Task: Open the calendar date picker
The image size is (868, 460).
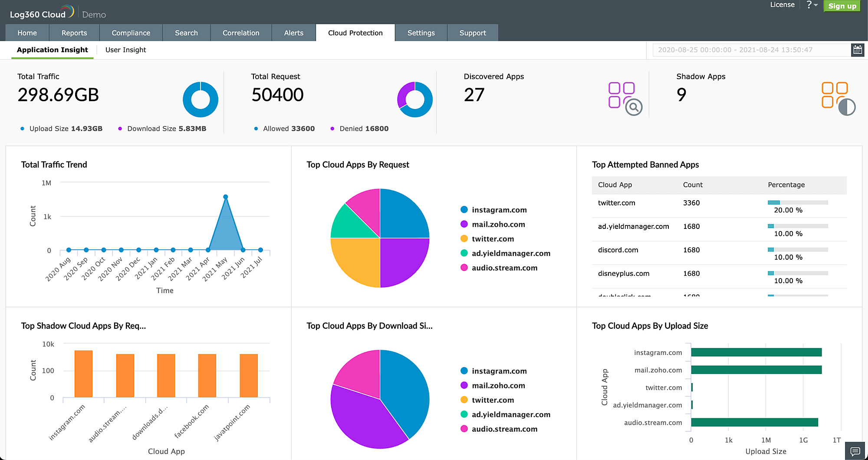Action: pyautogui.click(x=857, y=50)
